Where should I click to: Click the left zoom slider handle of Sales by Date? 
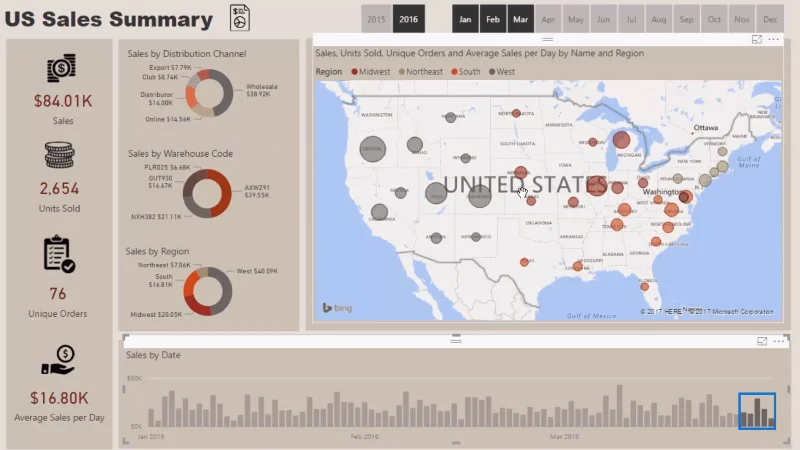coord(124,390)
